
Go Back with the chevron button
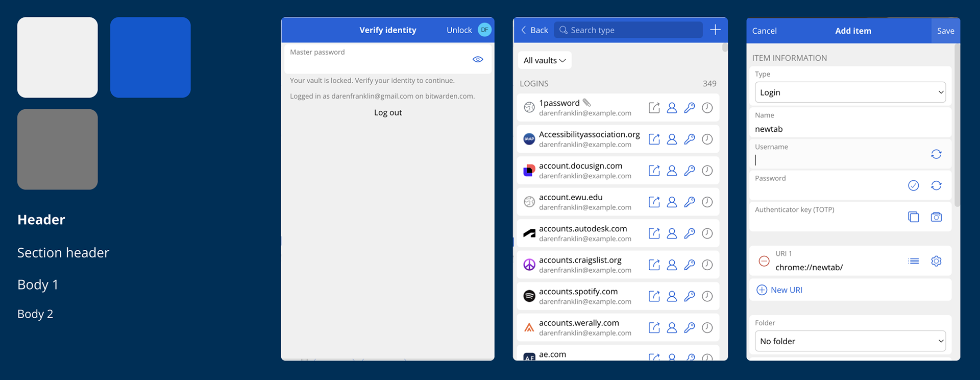pos(534,30)
